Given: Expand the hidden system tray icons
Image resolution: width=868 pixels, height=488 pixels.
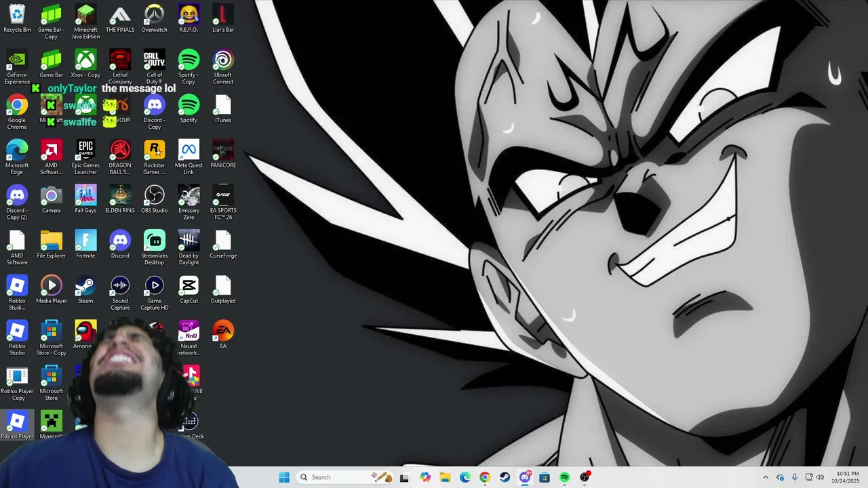Looking at the screenshot, I should (x=766, y=477).
